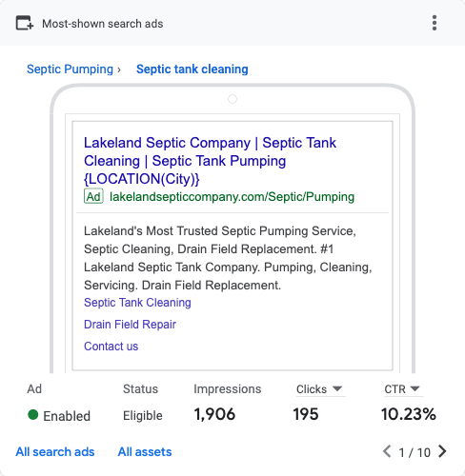Click the Contact us sitelink
Viewport: 465px width, 476px height.
click(x=111, y=347)
